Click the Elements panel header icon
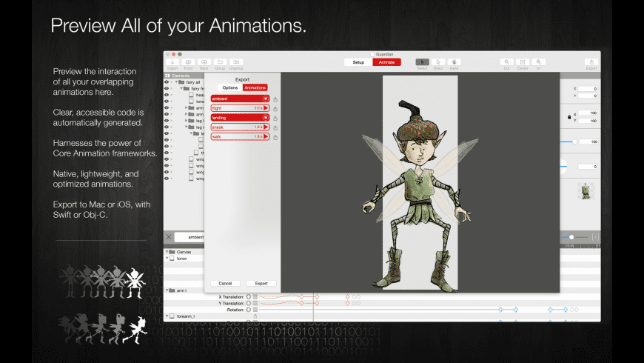644x363 pixels. (x=167, y=76)
